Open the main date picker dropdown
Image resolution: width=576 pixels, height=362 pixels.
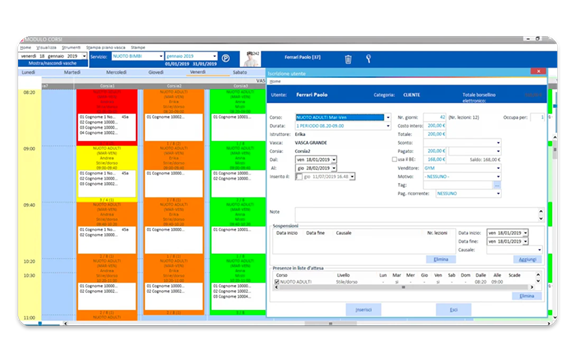pos(84,56)
